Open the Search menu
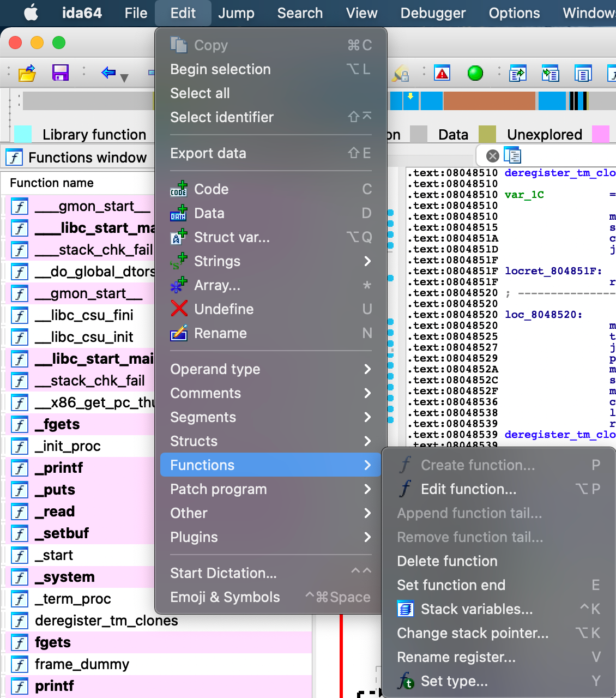The image size is (616, 698). [x=300, y=13]
